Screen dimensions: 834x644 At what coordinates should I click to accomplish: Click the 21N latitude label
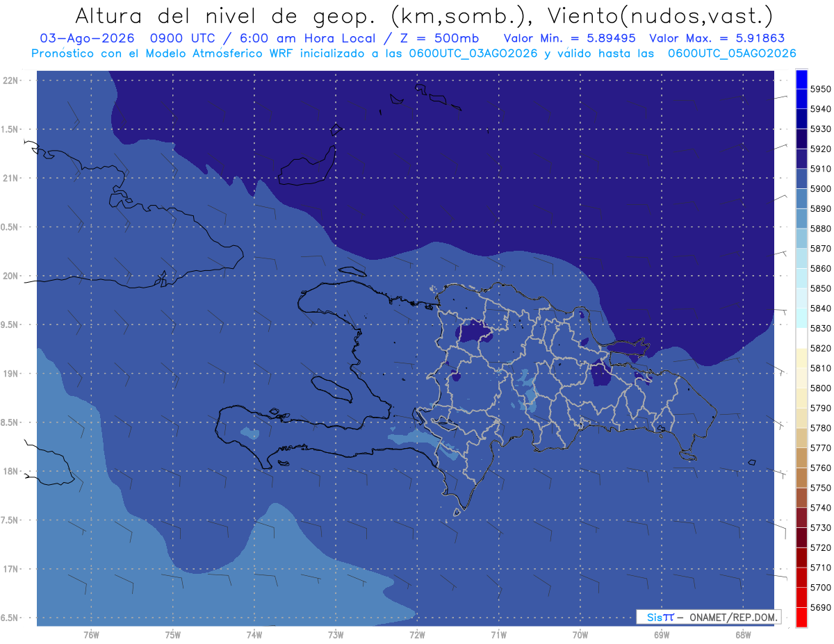point(10,178)
